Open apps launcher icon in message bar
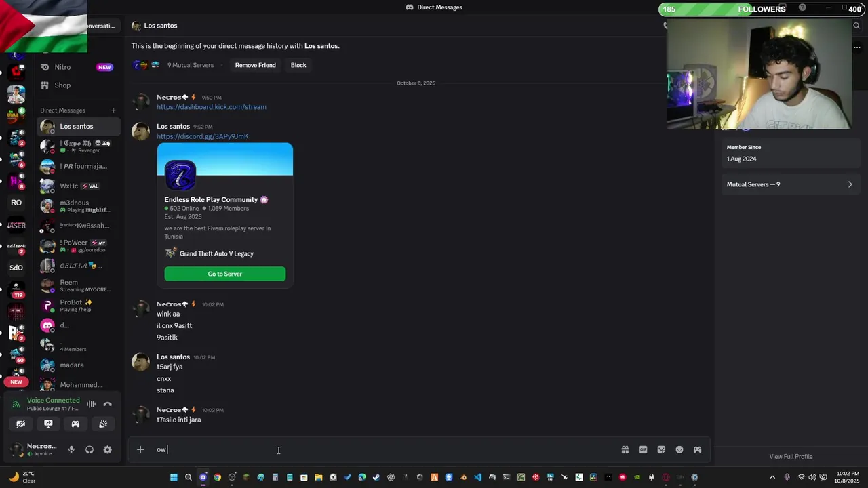This screenshot has height=488, width=868. pos(697,449)
